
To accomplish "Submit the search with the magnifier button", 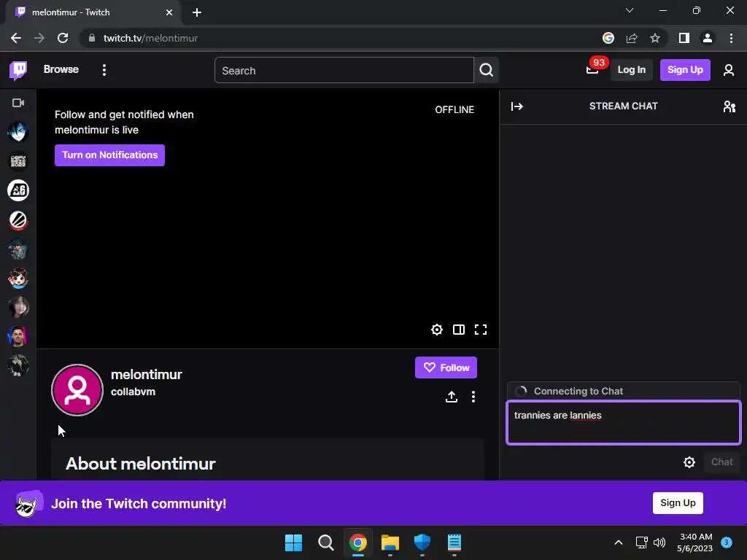I will click(486, 71).
